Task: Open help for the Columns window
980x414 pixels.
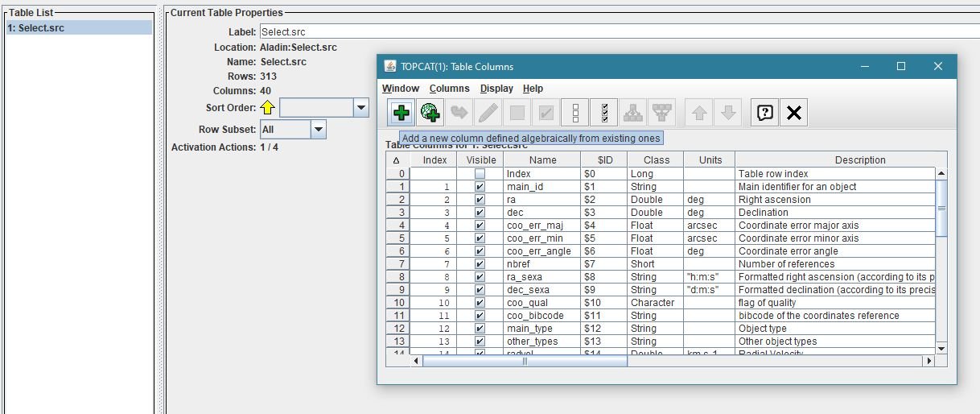Action: pos(764,114)
